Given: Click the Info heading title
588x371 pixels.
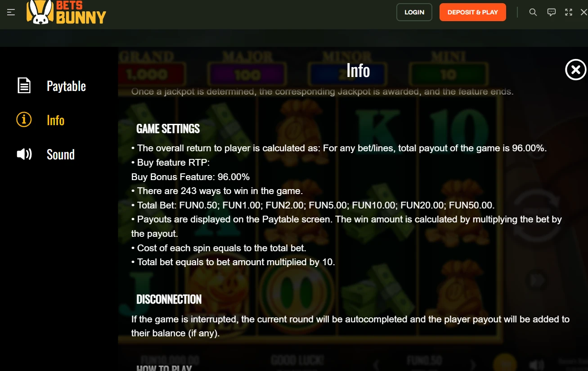Looking at the screenshot, I should pyautogui.click(x=358, y=70).
